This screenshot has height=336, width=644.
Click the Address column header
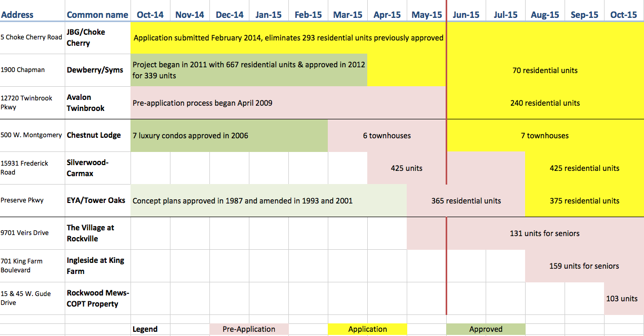[17, 15]
